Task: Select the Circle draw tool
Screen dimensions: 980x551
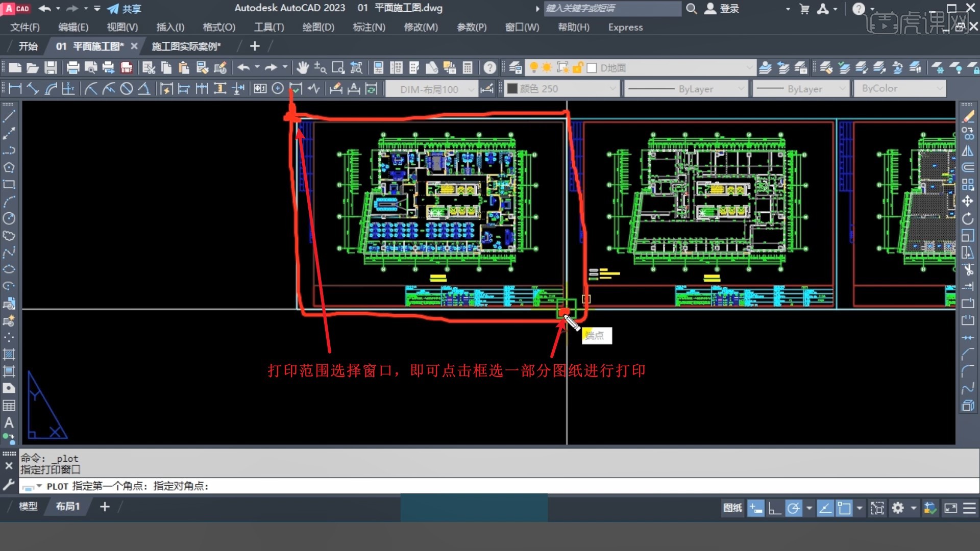Action: [x=9, y=218]
